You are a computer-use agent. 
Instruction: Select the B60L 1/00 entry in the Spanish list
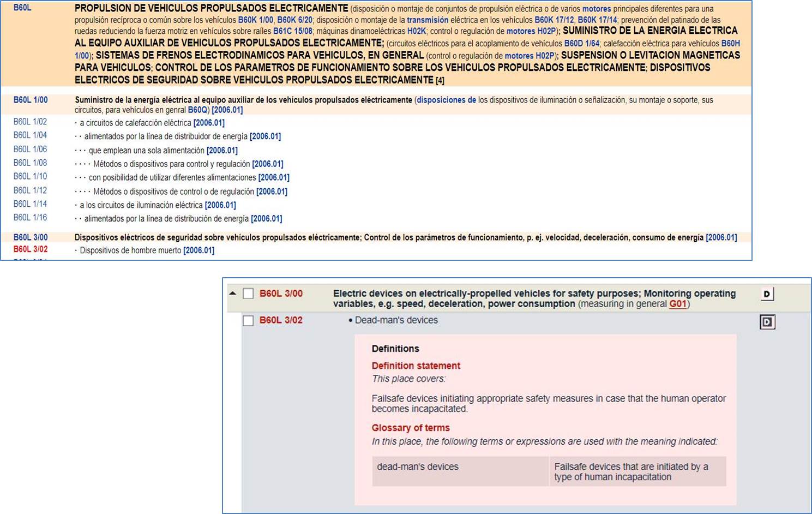(x=31, y=100)
